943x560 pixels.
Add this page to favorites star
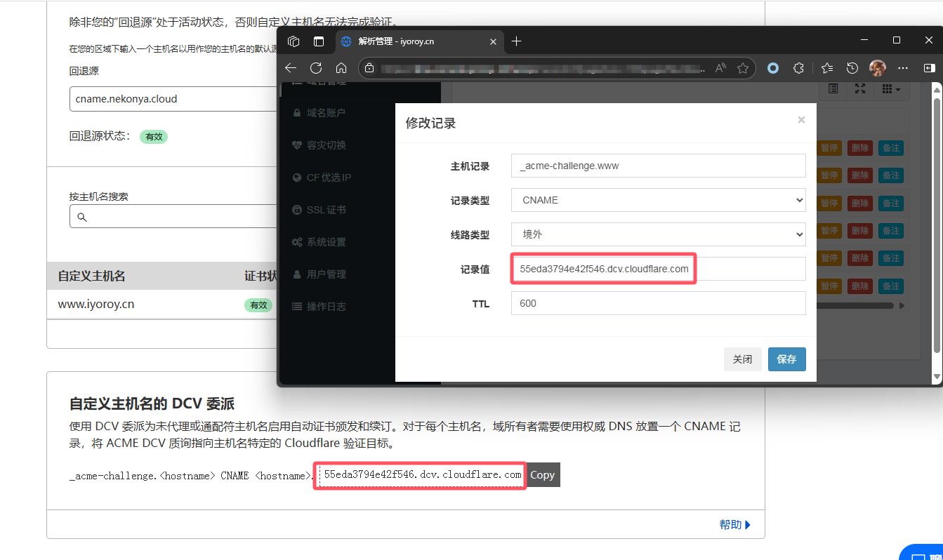tap(743, 68)
